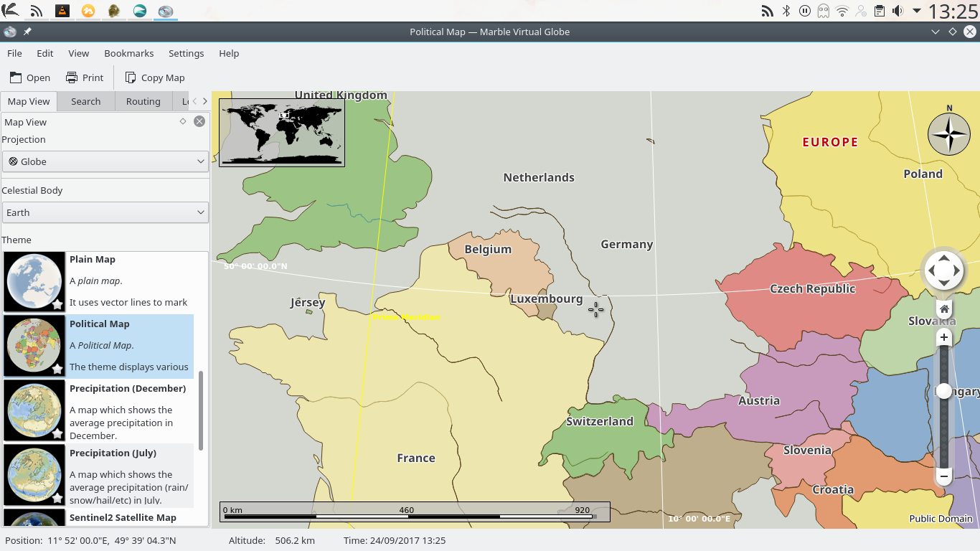Toggle favorite star on Precipitation (December) theme
Viewport: 980px width, 551px height.
57,433
